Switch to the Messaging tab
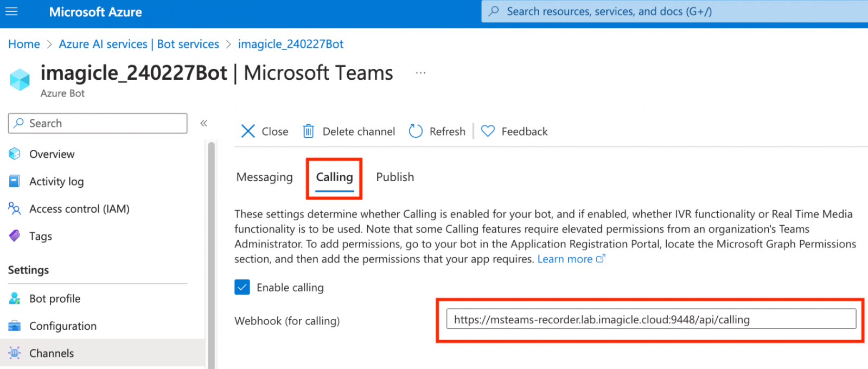The image size is (868, 369). click(x=264, y=177)
